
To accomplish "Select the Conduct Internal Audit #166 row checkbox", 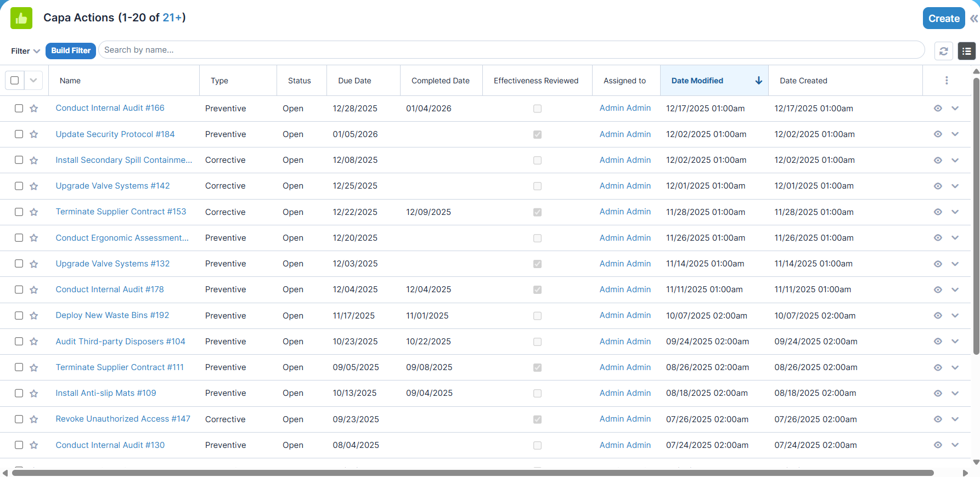I will click(19, 109).
